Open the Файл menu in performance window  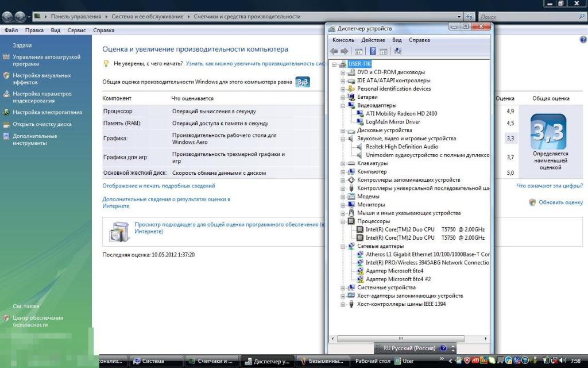click(11, 30)
